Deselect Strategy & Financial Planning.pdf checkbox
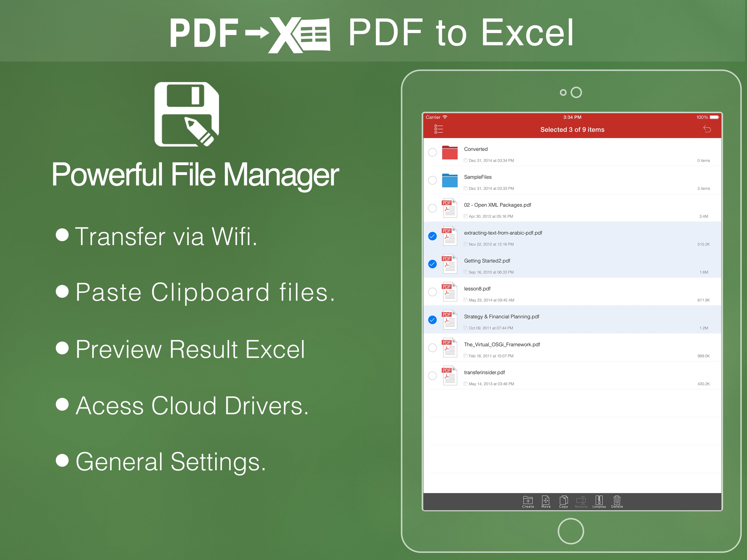Screen dimensions: 747x560 (x=432, y=320)
